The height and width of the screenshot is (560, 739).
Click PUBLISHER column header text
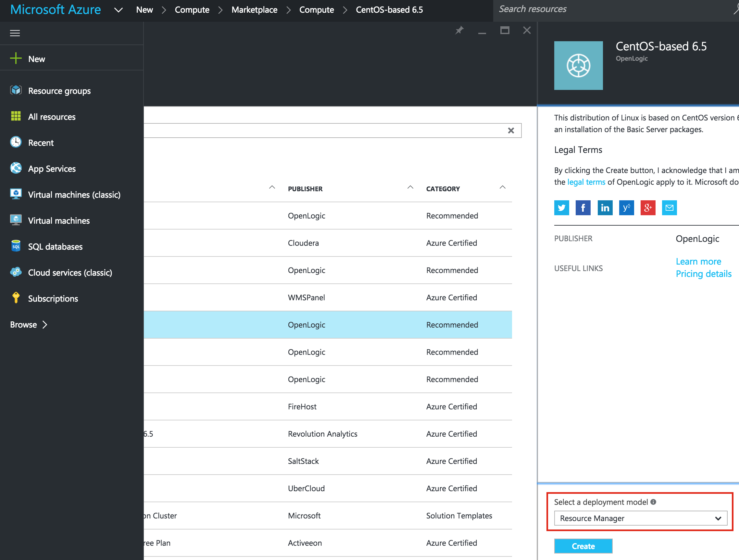(x=305, y=189)
